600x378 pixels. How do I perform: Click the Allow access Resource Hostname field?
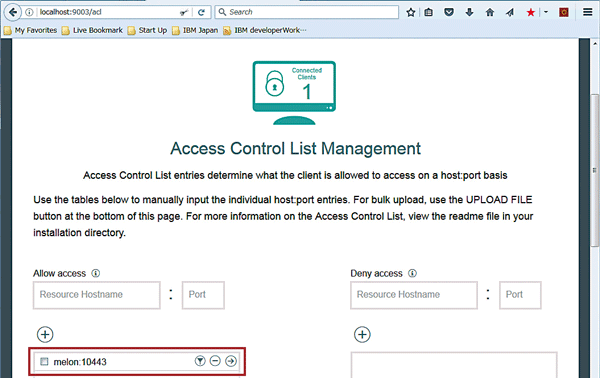(96, 295)
